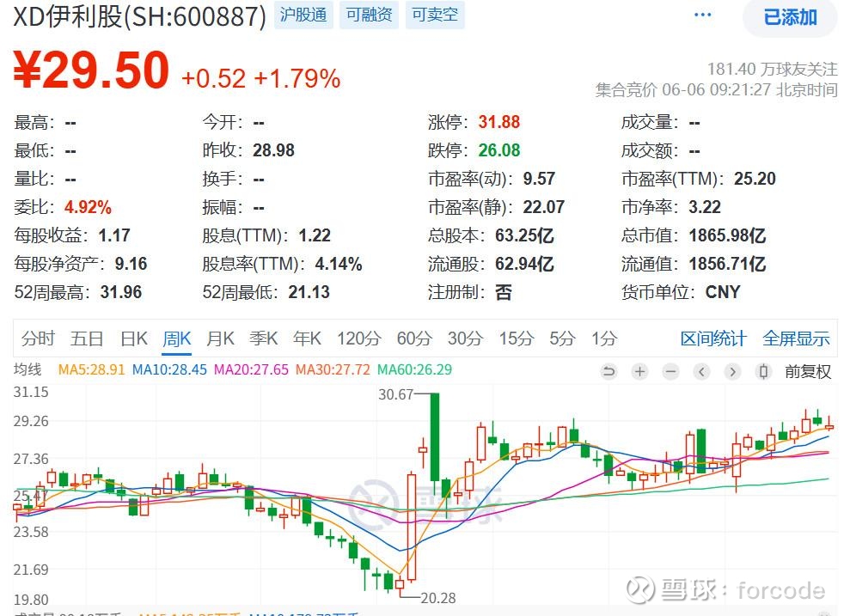Click the 昨收 value 28.98
Image resolution: width=850 pixels, height=616 pixels.
[x=273, y=150]
